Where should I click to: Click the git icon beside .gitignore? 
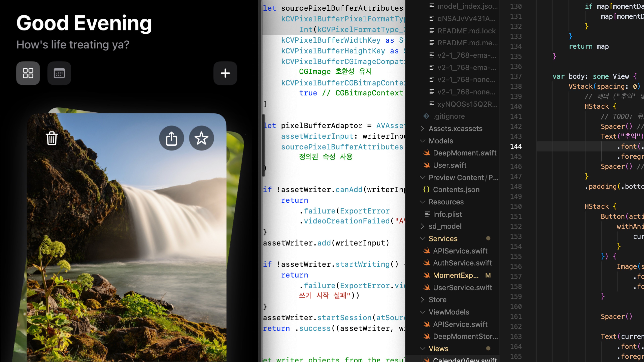[x=426, y=116]
